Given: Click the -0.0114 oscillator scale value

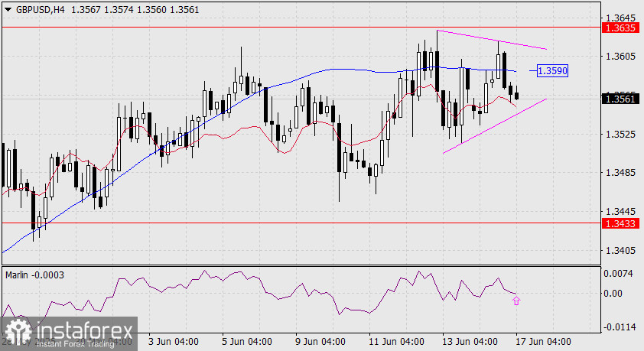Looking at the screenshot, I should (619, 327).
